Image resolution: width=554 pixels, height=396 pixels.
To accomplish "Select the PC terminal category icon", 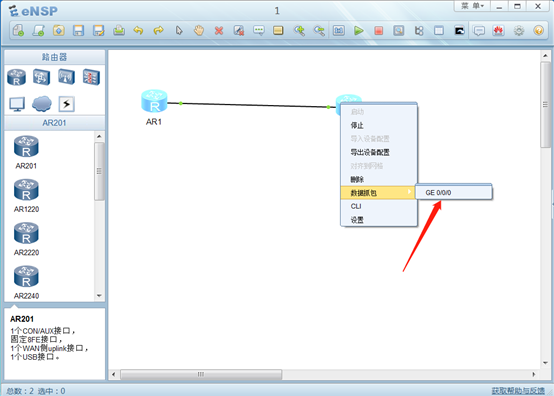I will pos(17,104).
